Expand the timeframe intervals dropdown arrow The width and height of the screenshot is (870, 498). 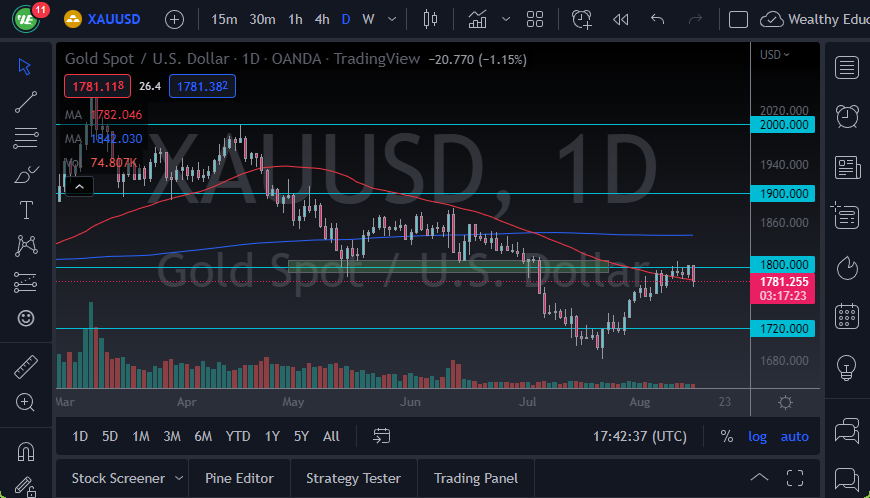392,19
